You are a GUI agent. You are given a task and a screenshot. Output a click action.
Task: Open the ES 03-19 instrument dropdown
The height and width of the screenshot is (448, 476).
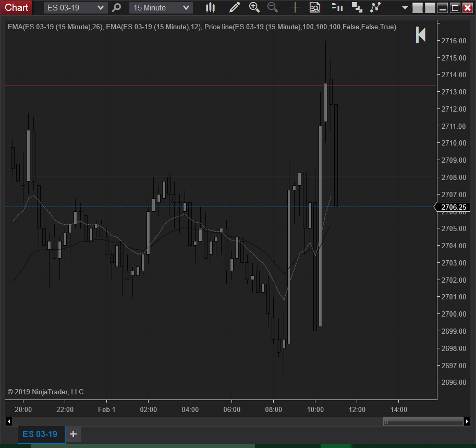[76, 8]
